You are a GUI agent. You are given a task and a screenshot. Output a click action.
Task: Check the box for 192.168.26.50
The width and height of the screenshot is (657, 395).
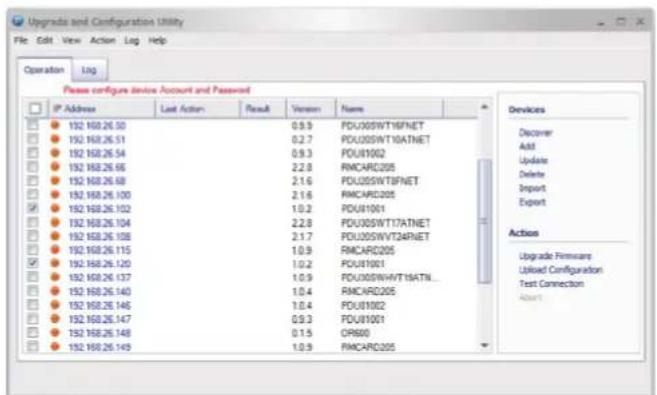[32, 125]
